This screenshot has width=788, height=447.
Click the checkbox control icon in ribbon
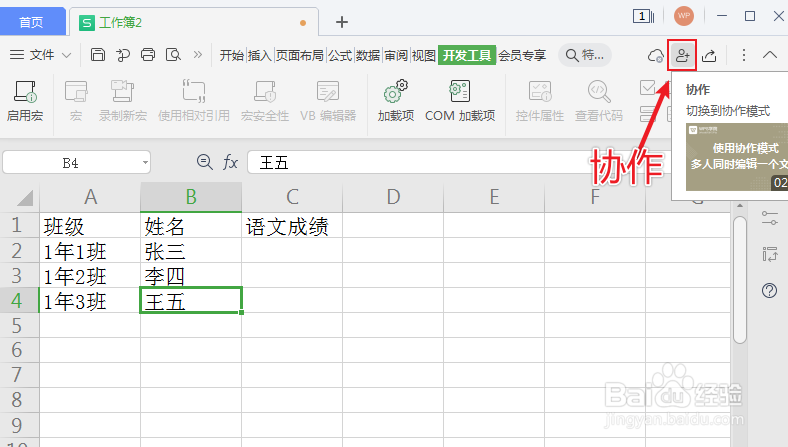(x=647, y=87)
